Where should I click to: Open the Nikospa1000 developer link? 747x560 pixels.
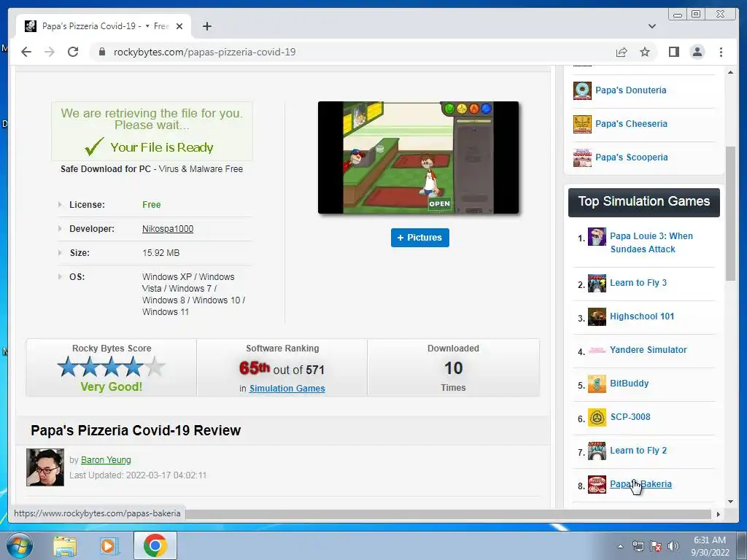click(x=168, y=229)
